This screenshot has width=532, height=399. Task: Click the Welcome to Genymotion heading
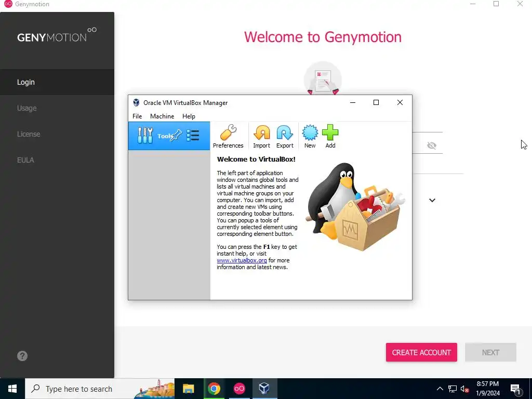click(x=323, y=37)
